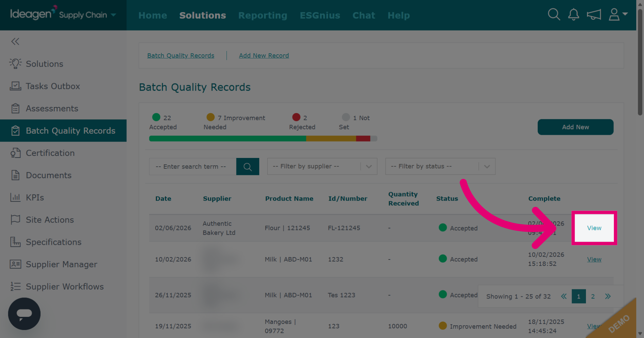Sort by the Date column header
The height and width of the screenshot is (338, 644).
pos(163,199)
